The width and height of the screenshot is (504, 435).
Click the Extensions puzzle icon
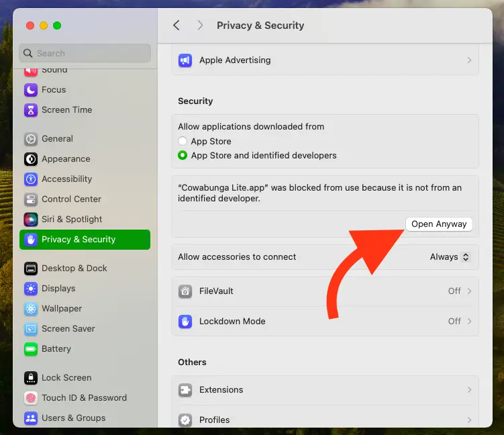(x=185, y=390)
